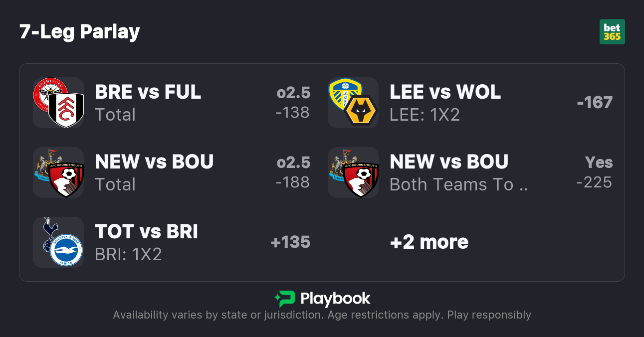Open the BRE vs FUL matchup title
This screenshot has height=337, width=644.
tap(148, 92)
